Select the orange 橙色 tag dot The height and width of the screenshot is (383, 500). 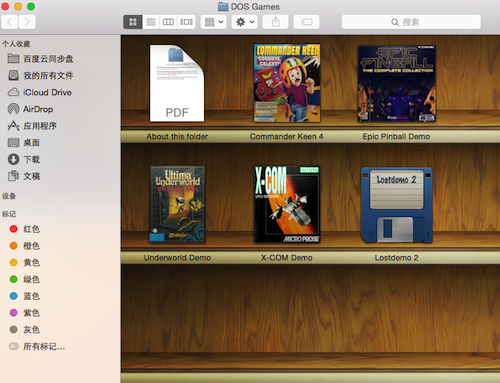coord(13,246)
